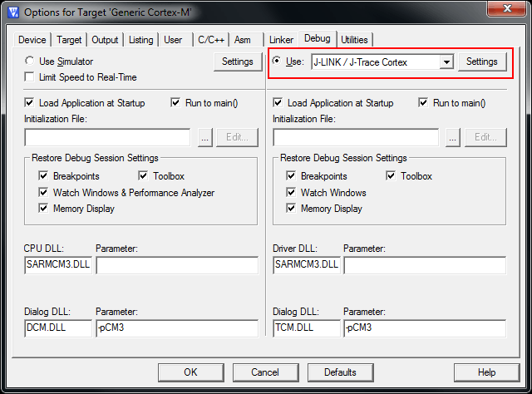The width and height of the screenshot is (532, 394).
Task: Toggle right Run to main() checkbox
Action: point(423,103)
